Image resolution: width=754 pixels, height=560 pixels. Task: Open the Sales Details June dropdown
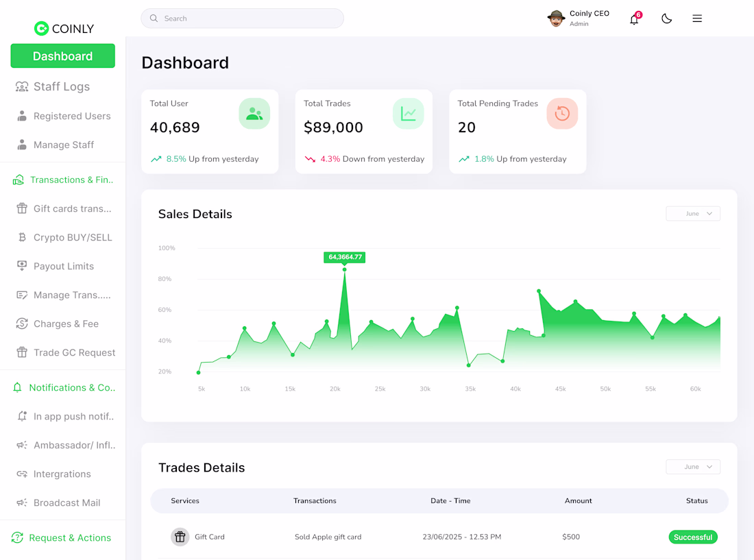693,213
